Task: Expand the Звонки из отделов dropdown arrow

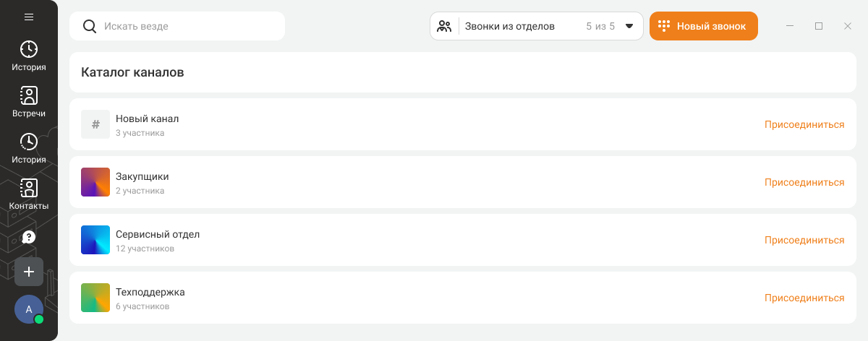Action: click(629, 26)
